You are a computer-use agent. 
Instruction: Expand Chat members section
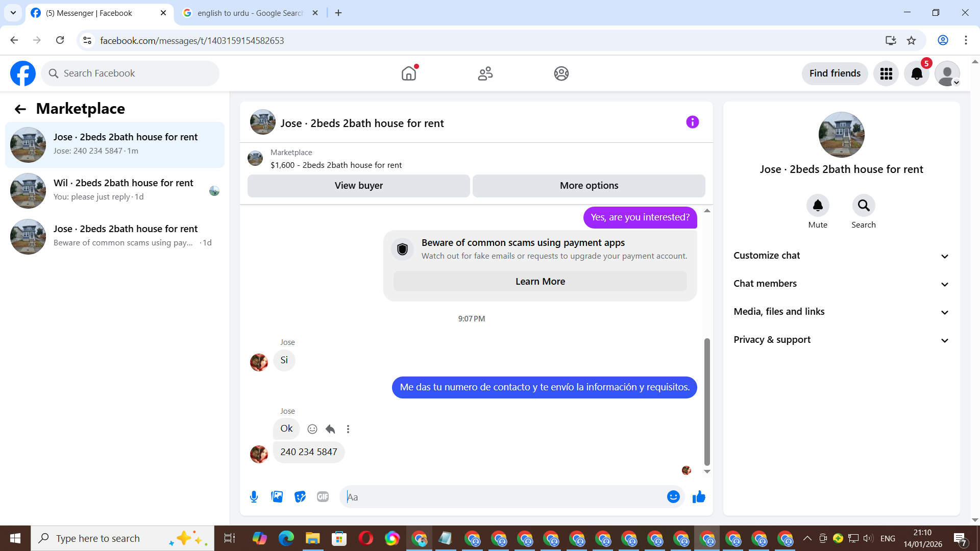click(841, 284)
